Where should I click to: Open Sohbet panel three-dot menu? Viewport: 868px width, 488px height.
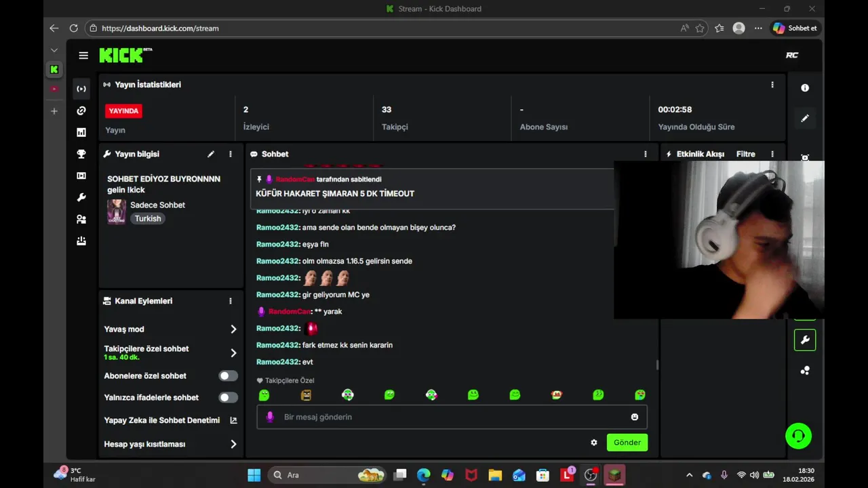(646, 154)
